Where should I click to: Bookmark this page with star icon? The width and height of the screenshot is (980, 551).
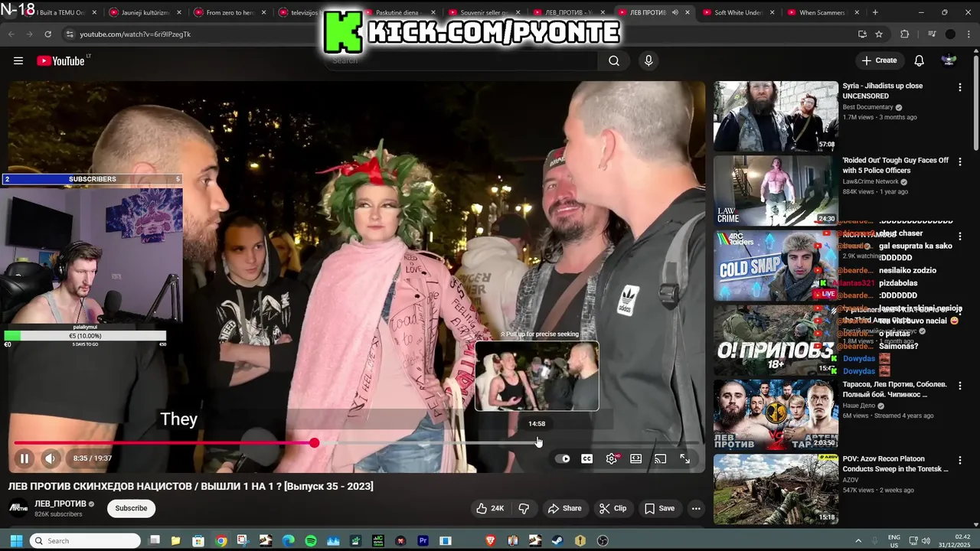click(879, 34)
